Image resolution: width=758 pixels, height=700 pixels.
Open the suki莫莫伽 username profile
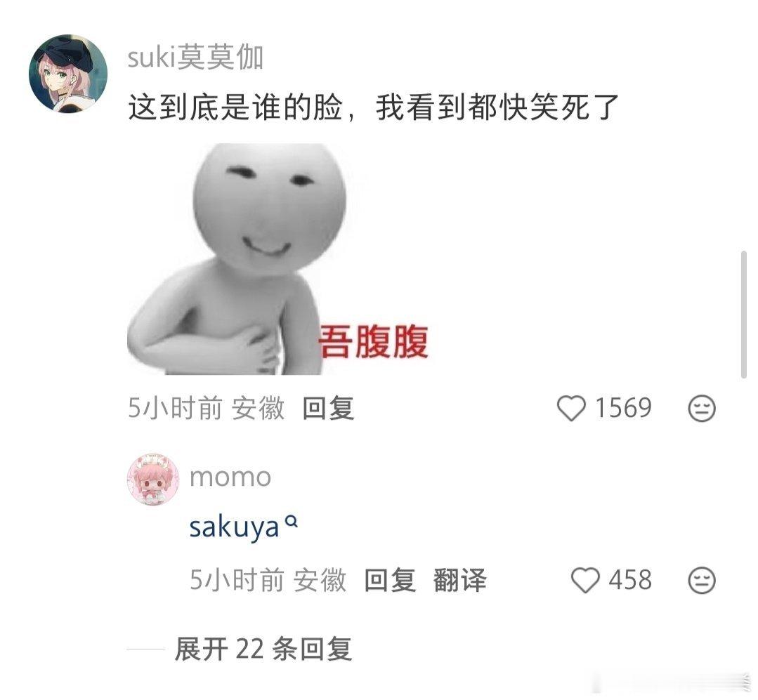(x=195, y=58)
